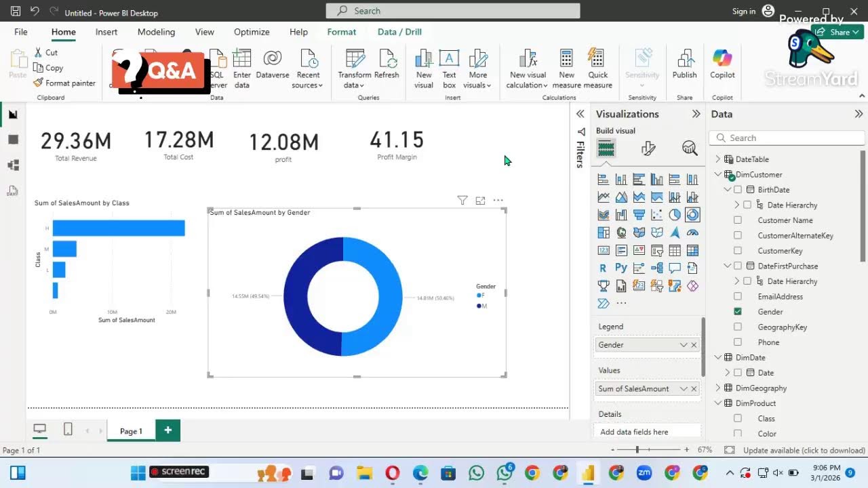Check the BirthDate field checkbox
The height and width of the screenshot is (488, 868).
click(x=738, y=190)
